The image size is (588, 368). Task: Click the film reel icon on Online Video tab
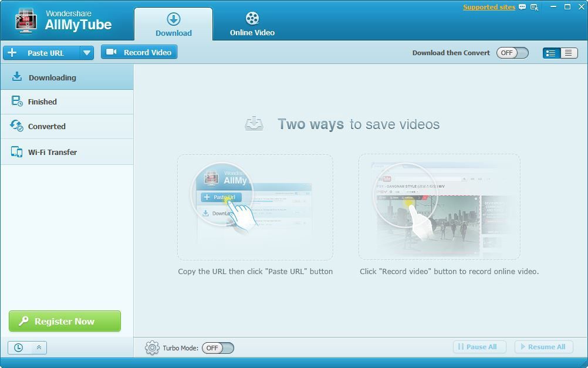[252, 18]
